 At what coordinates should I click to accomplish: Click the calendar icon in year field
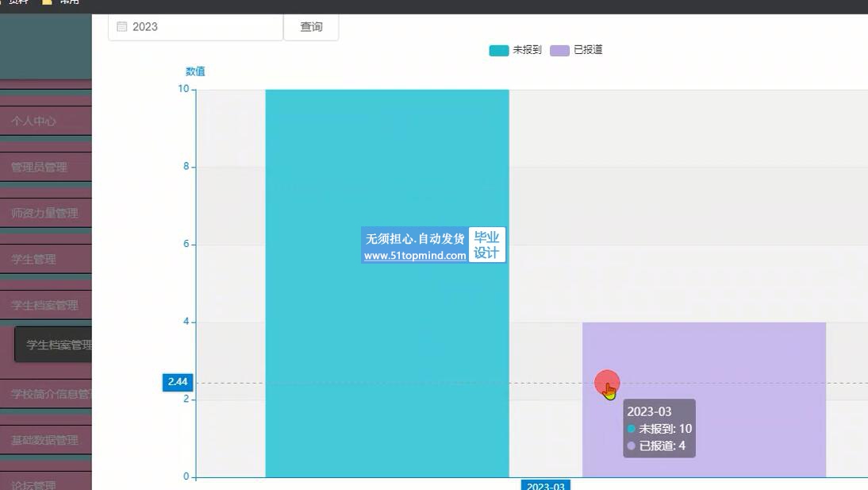coord(121,27)
